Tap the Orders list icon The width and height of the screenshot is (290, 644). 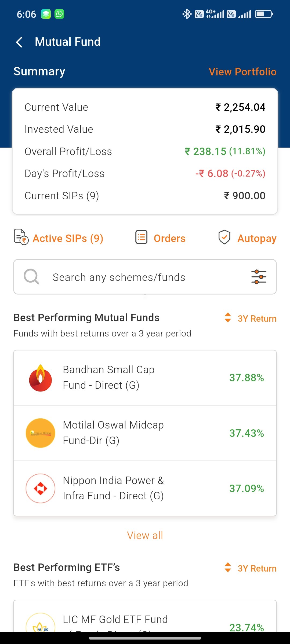tap(141, 237)
